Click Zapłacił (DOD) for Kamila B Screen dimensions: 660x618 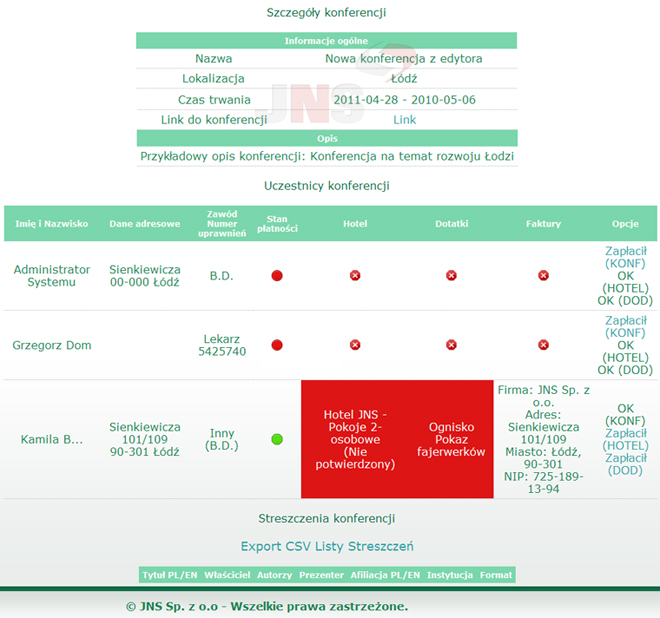point(625,464)
